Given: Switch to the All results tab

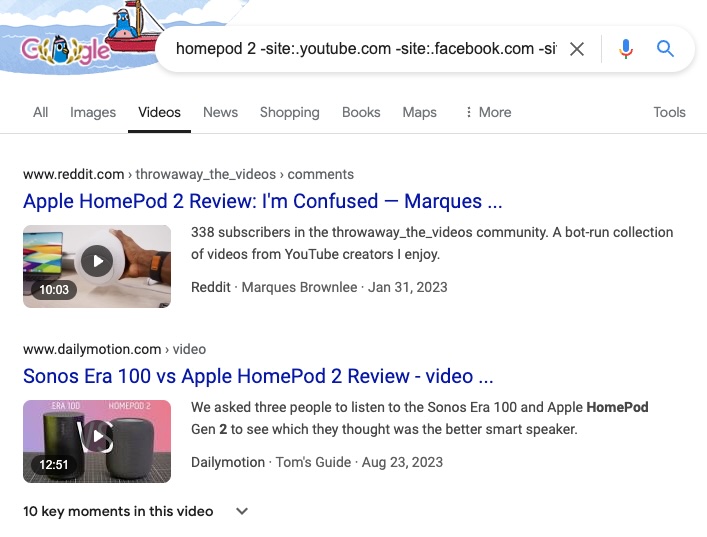Looking at the screenshot, I should 40,112.
